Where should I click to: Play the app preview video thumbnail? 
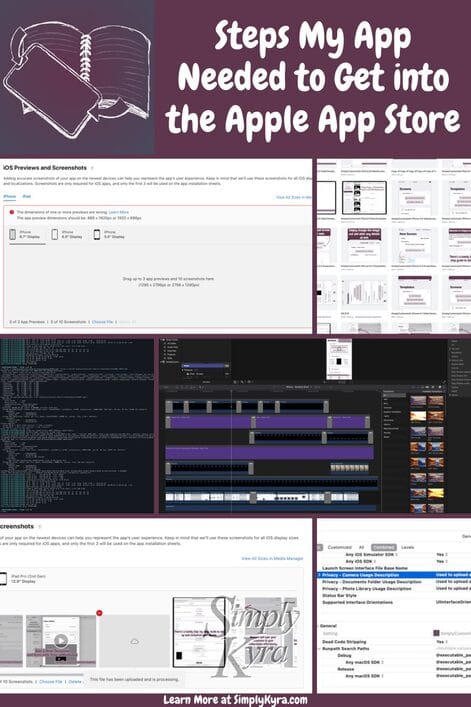61,640
